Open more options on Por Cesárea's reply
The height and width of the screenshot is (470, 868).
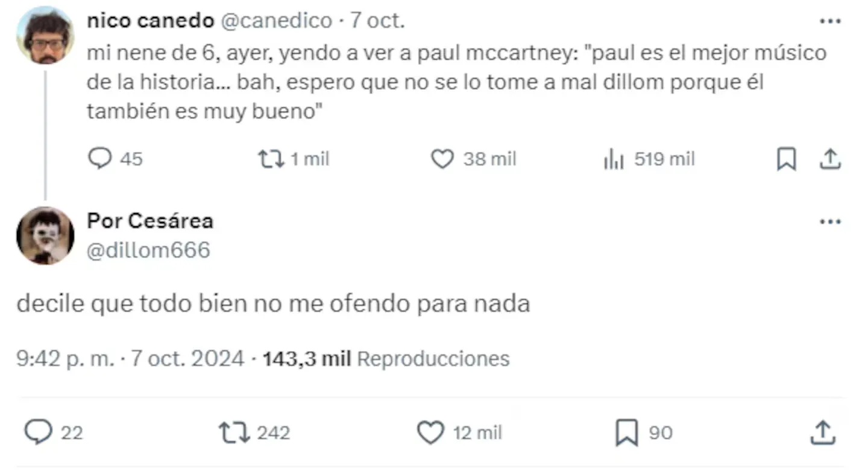coord(830,221)
